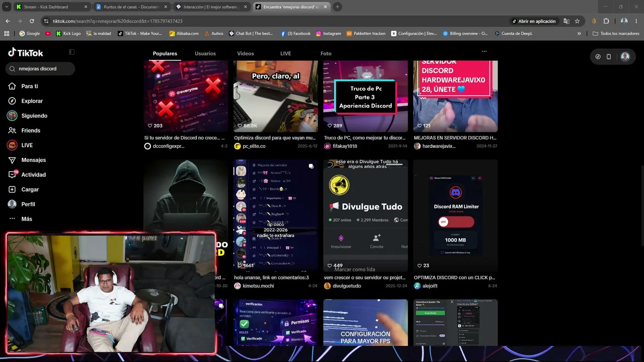Screen dimensions: 644x362
Task: Click the top-right profile avatar
Action: tap(625, 56)
